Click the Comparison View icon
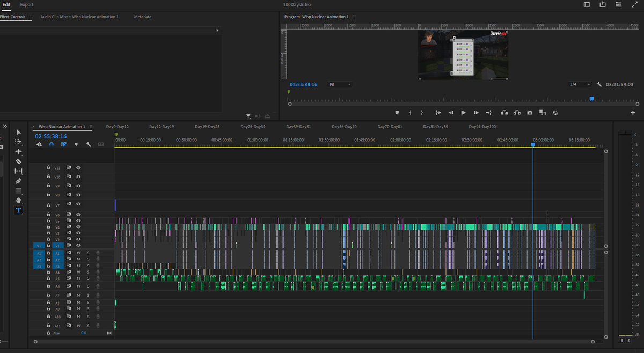Viewport: 644px width, 353px height. coord(542,113)
